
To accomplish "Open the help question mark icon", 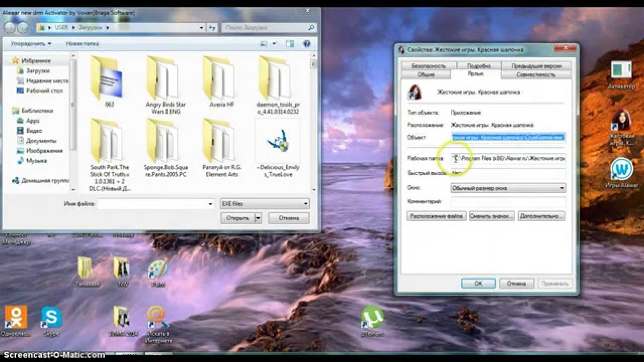I will coord(306,44).
